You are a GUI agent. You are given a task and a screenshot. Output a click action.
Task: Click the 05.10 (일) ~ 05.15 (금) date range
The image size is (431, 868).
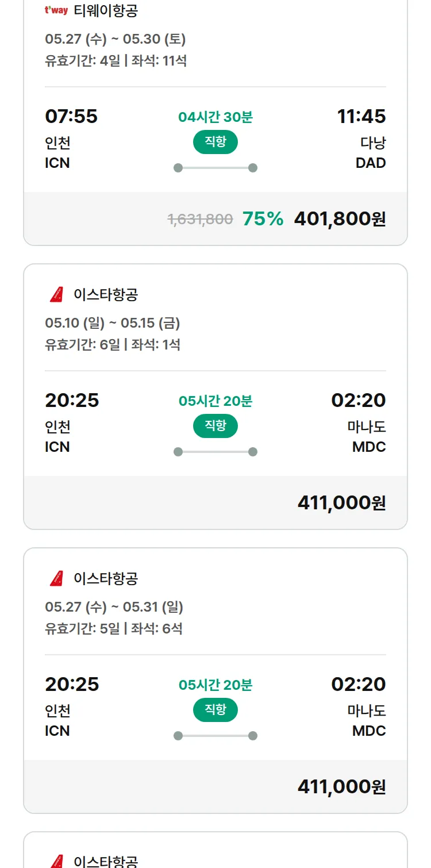coord(113,323)
